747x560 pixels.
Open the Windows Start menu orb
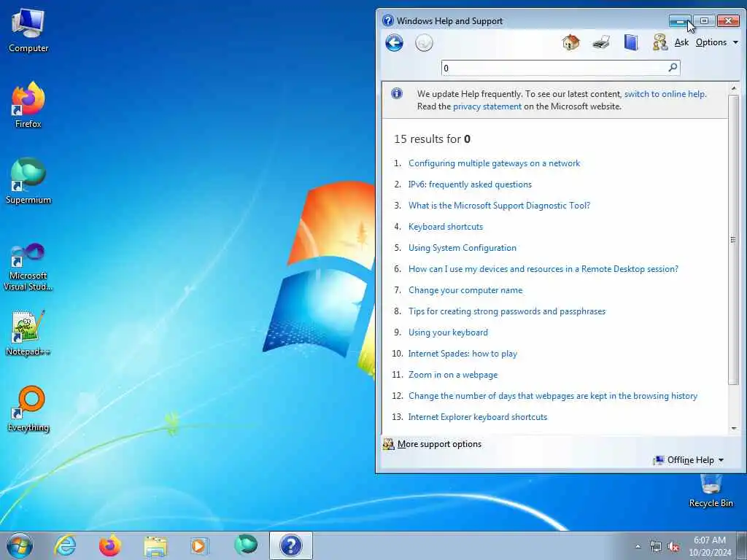click(x=20, y=545)
